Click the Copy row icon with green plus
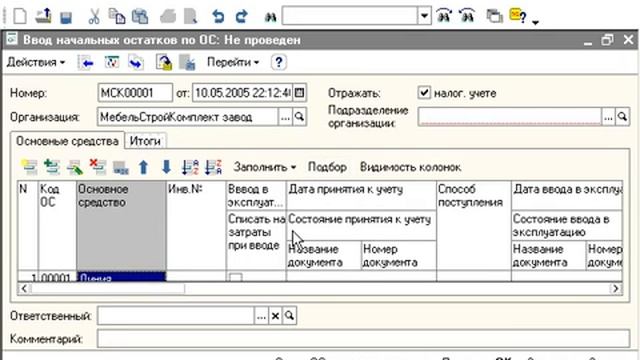Image resolution: width=640 pixels, height=360 pixels. [52, 167]
